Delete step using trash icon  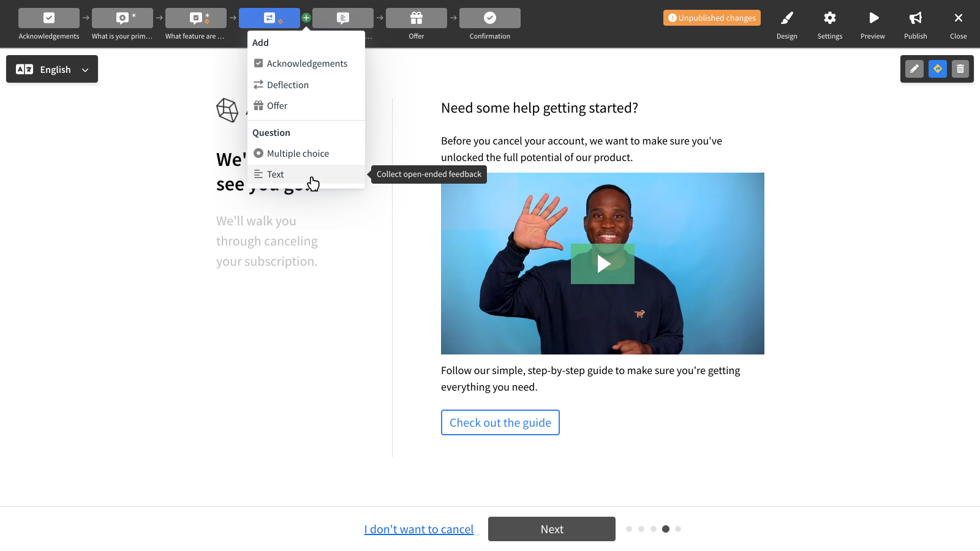pyautogui.click(x=960, y=69)
